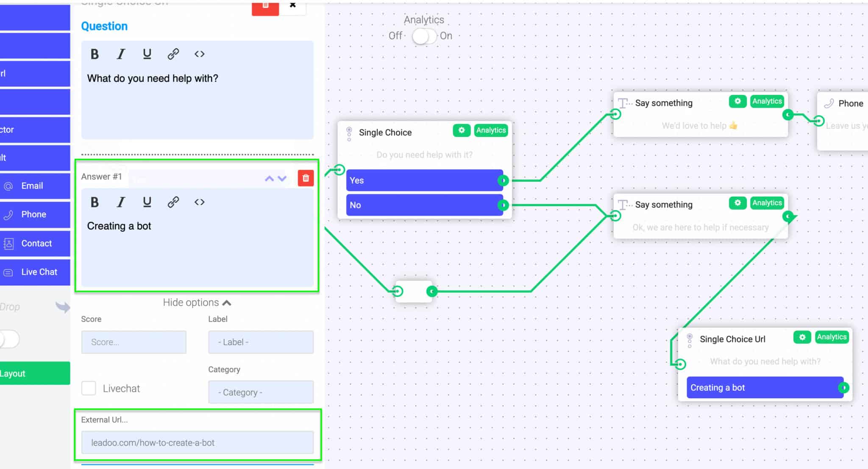Flip the toggle switch below Drop in sidebar
This screenshot has width=868, height=469.
click(x=9, y=339)
